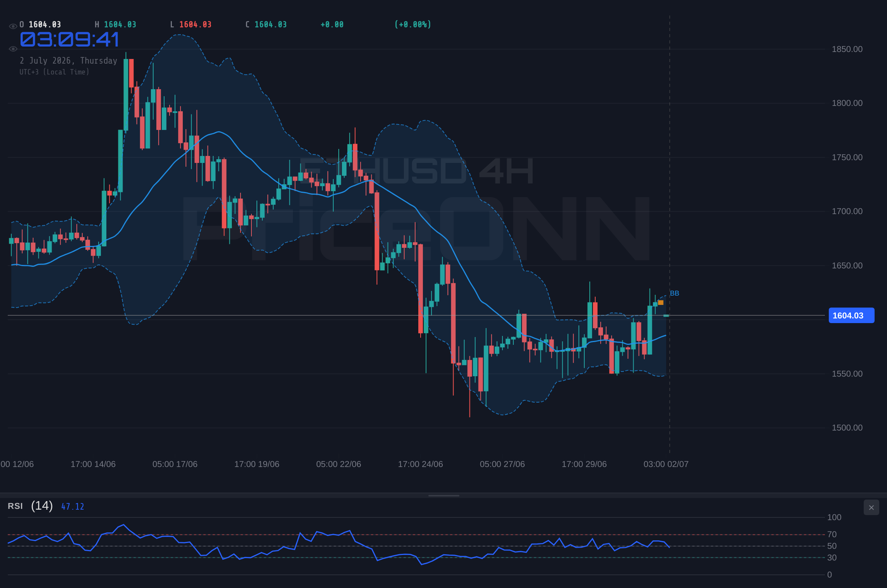Click the RSI overbought level label 70
The width and height of the screenshot is (887, 588).
(832, 534)
